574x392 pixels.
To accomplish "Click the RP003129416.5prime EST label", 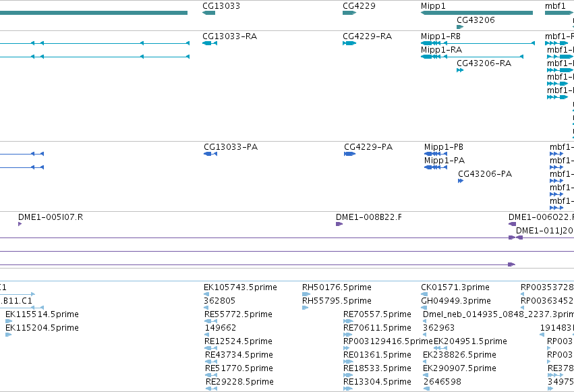I will coord(388,341).
